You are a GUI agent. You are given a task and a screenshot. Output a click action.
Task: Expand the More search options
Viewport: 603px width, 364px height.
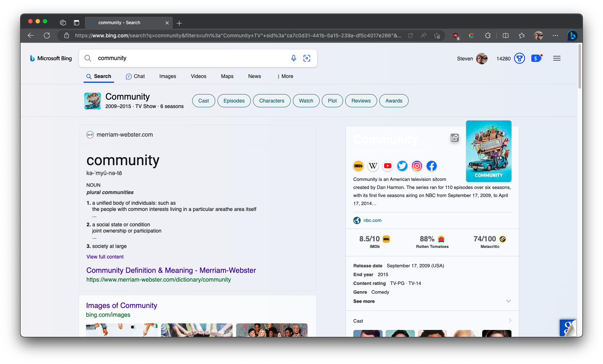[285, 76]
